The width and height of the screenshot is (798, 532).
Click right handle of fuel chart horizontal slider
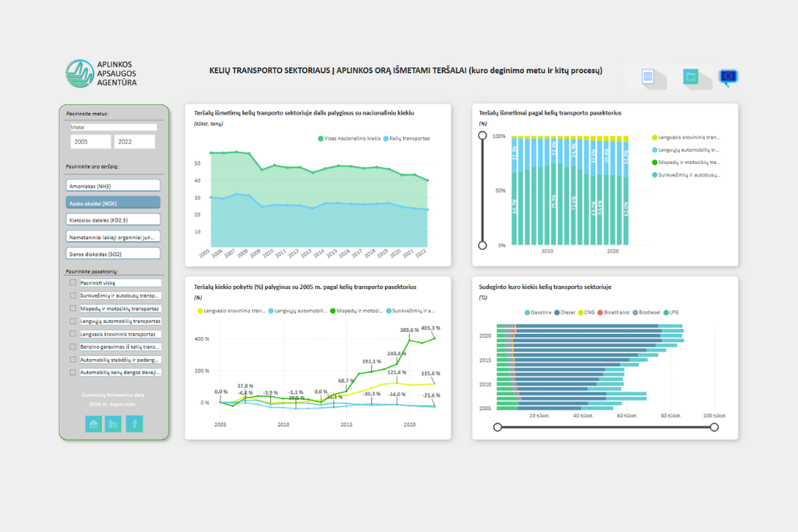click(714, 427)
